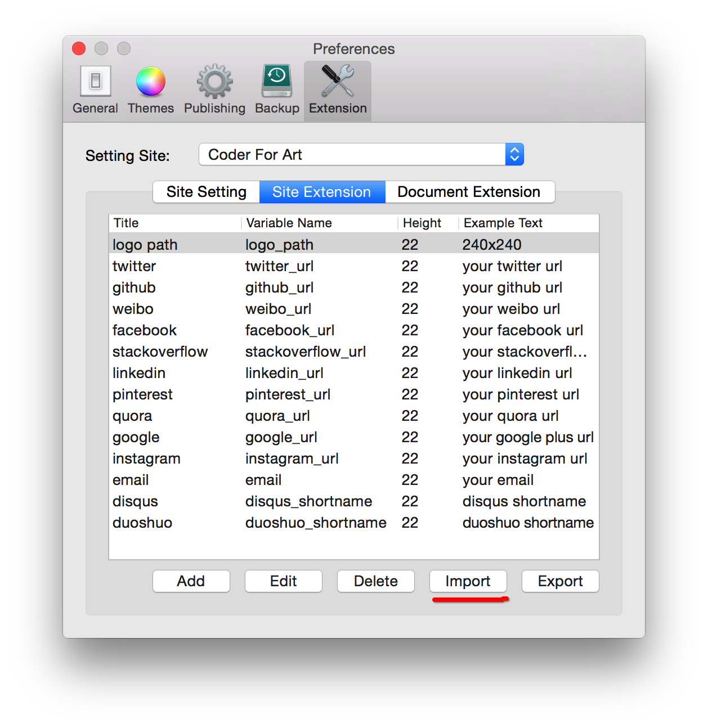Select the 'instagram' row title
This screenshot has width=708, height=728.
click(146, 459)
